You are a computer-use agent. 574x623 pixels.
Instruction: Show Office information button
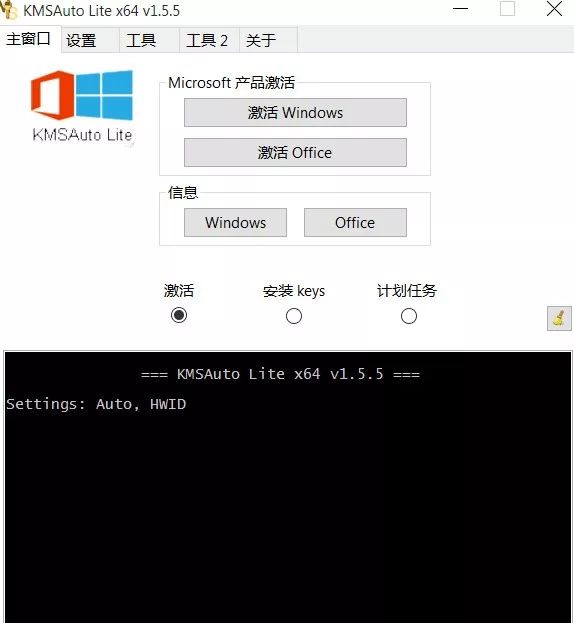[x=355, y=222]
